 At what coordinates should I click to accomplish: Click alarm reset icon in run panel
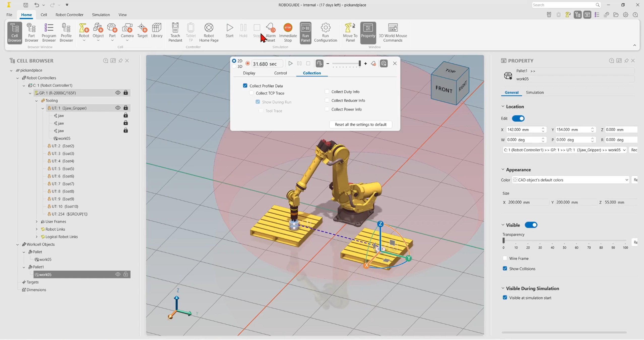[373, 64]
